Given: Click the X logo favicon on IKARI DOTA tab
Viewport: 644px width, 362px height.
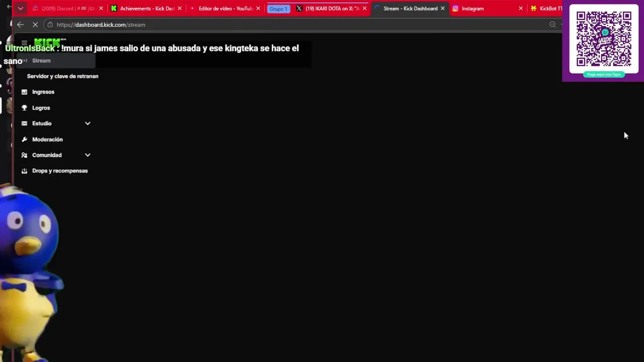Looking at the screenshot, I should pyautogui.click(x=299, y=9).
